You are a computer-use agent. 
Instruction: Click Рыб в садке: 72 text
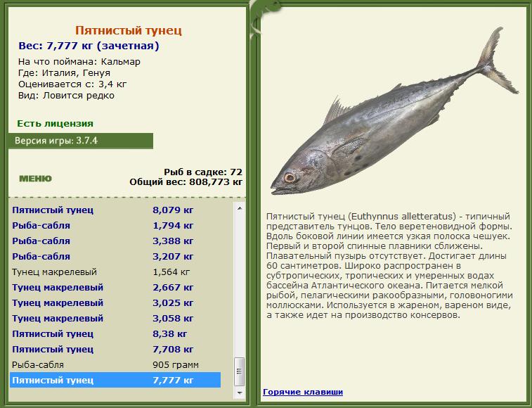203,172
